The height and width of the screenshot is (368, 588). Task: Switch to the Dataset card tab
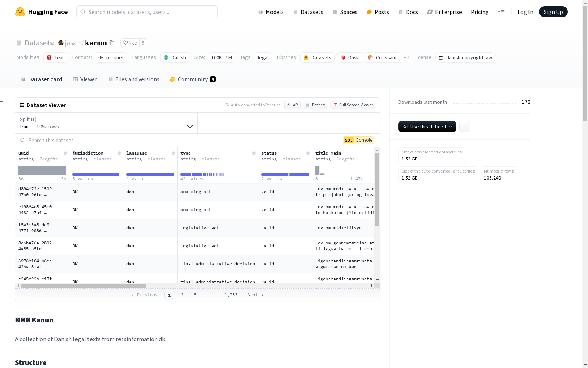pyautogui.click(x=41, y=79)
